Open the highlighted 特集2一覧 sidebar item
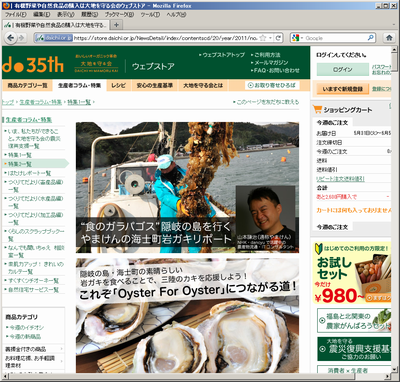 pos(35,164)
